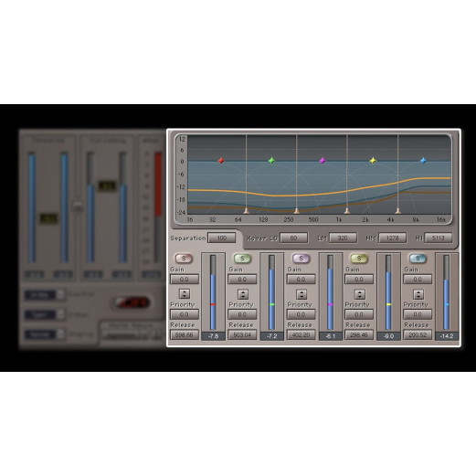The image size is (476, 476).
Task: Select the yellow high-mid band marker in graph
Action: pos(373,161)
